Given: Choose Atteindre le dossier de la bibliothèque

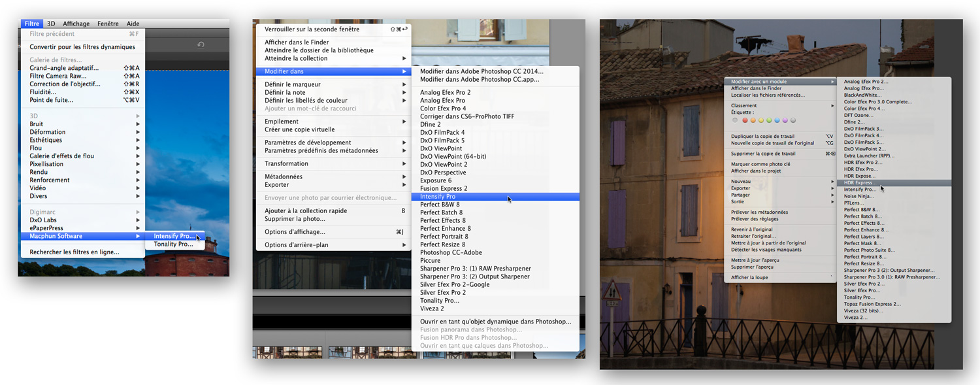Looking at the screenshot, I should 333,50.
